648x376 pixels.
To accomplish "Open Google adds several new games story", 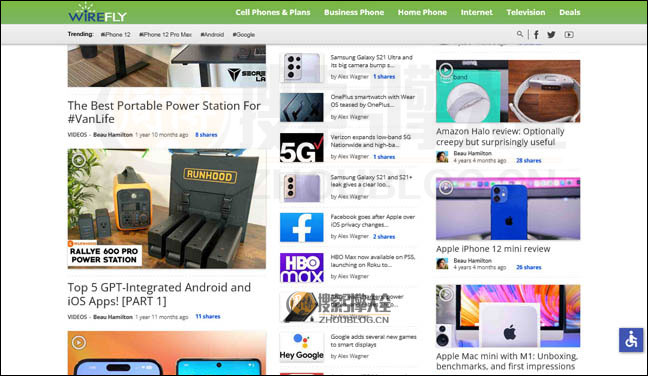I will pyautogui.click(x=373, y=340).
